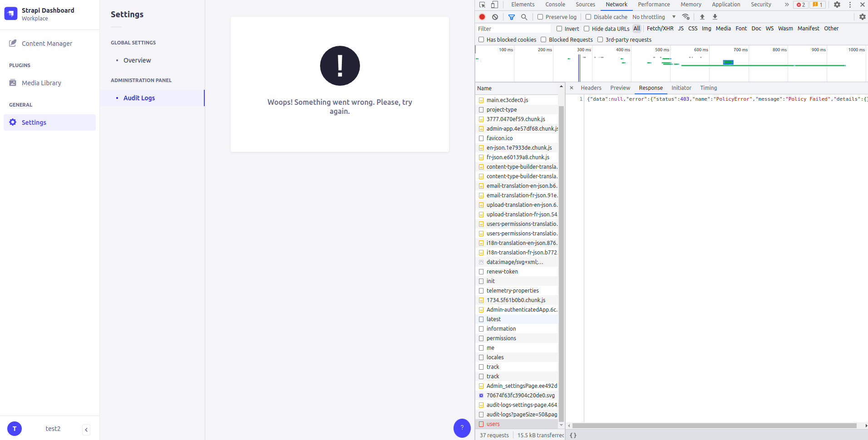This screenshot has height=440, width=868.
Task: Import HAR file
Action: pyautogui.click(x=701, y=17)
